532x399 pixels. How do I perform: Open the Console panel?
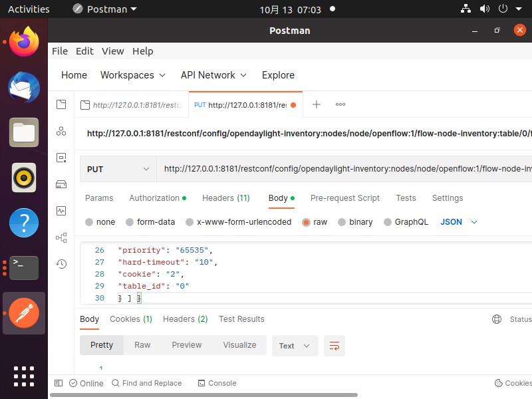coord(217,383)
